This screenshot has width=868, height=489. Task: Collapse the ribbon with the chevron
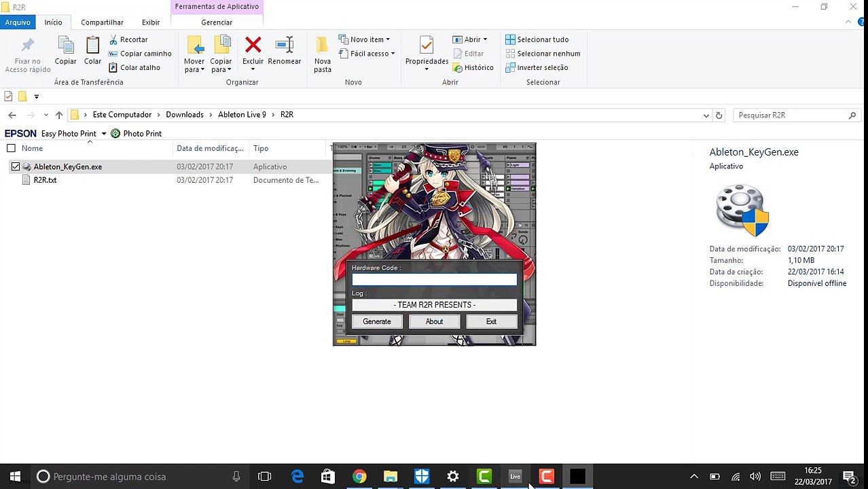[x=848, y=22]
